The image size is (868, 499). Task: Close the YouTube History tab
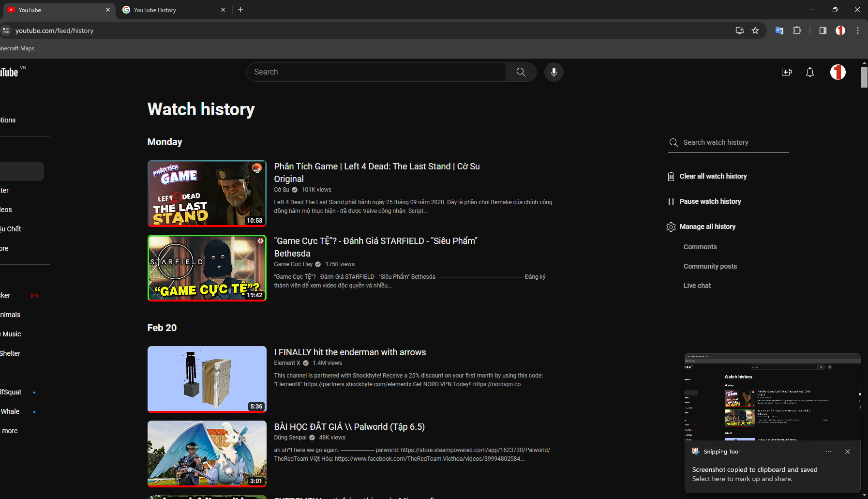pyautogui.click(x=223, y=10)
